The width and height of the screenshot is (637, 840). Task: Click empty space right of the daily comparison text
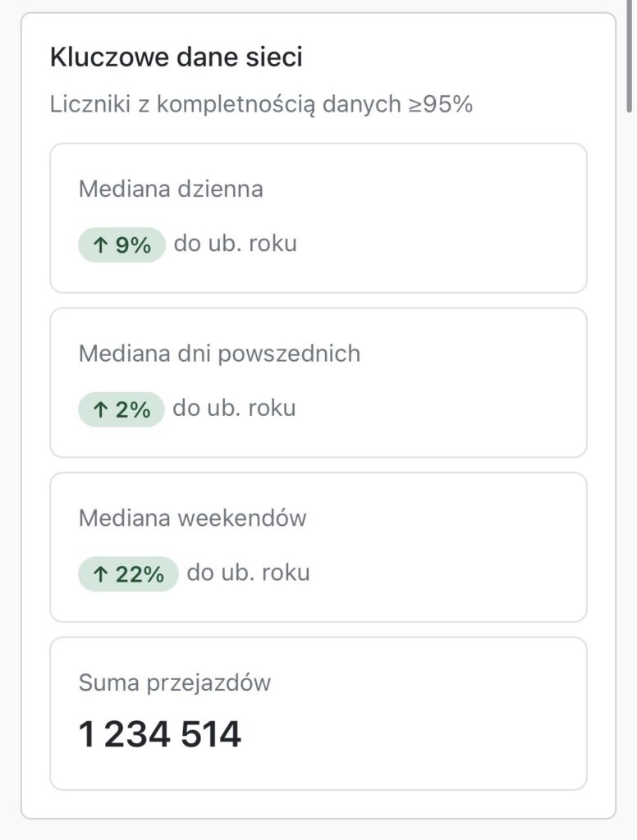tap(435, 244)
